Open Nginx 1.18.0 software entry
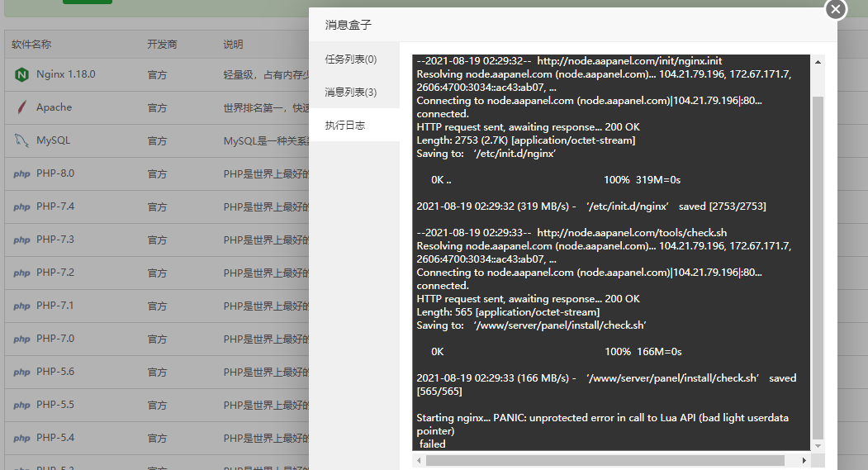Screen dimensions: 868x470 point(66,74)
